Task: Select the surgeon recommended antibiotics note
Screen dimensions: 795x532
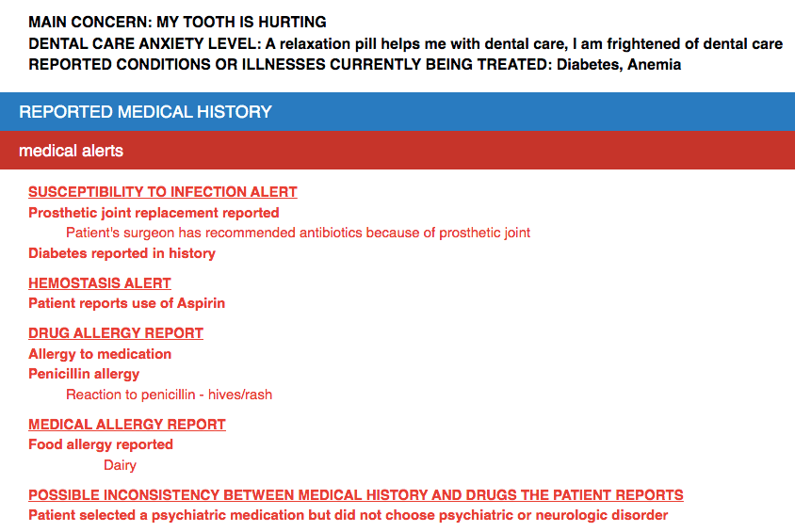Action: pyautogui.click(x=298, y=233)
